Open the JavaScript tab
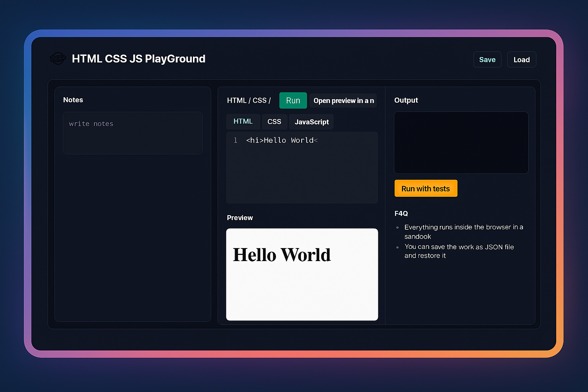Screen dimensions: 588x392 click(x=311, y=122)
